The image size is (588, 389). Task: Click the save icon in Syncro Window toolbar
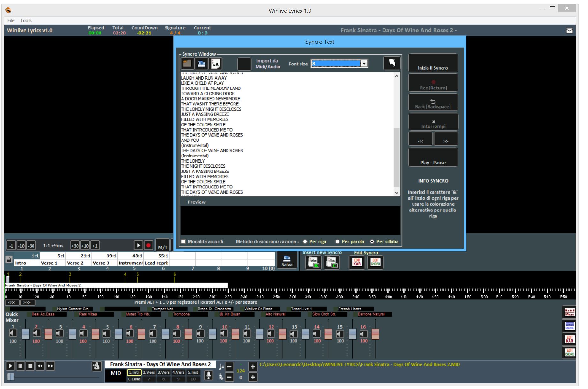point(201,64)
